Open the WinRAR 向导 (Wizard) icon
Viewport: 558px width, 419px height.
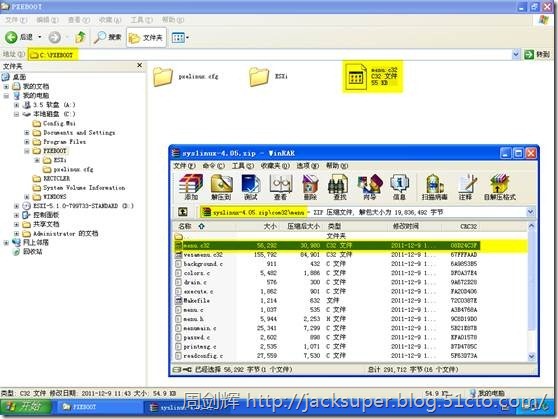click(x=370, y=187)
